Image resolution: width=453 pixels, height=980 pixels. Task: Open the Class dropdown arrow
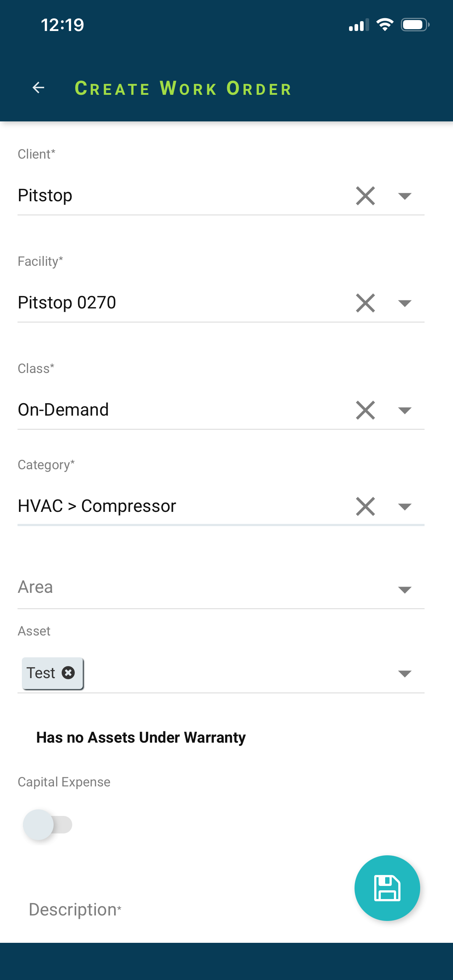(404, 410)
